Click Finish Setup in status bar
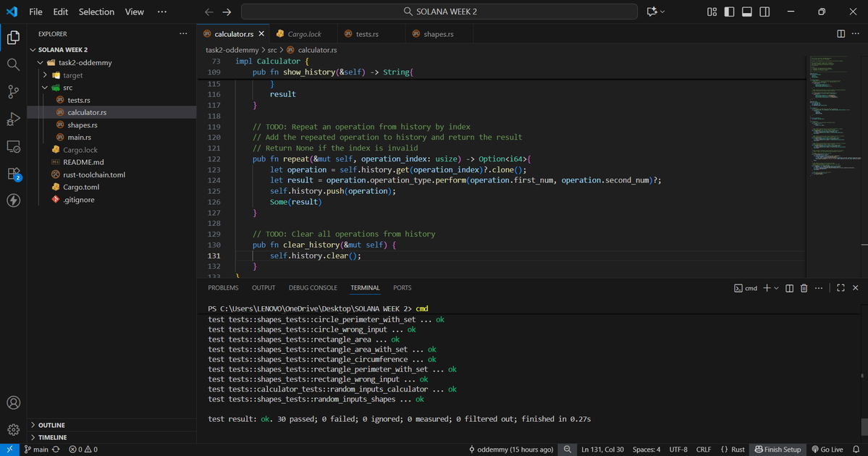This screenshot has height=456, width=868. point(778,449)
